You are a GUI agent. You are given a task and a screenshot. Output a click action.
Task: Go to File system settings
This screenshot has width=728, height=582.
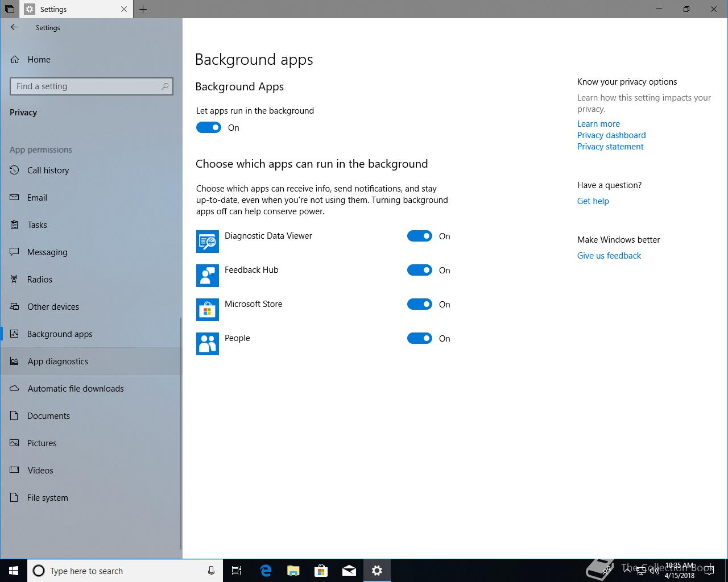click(91, 497)
